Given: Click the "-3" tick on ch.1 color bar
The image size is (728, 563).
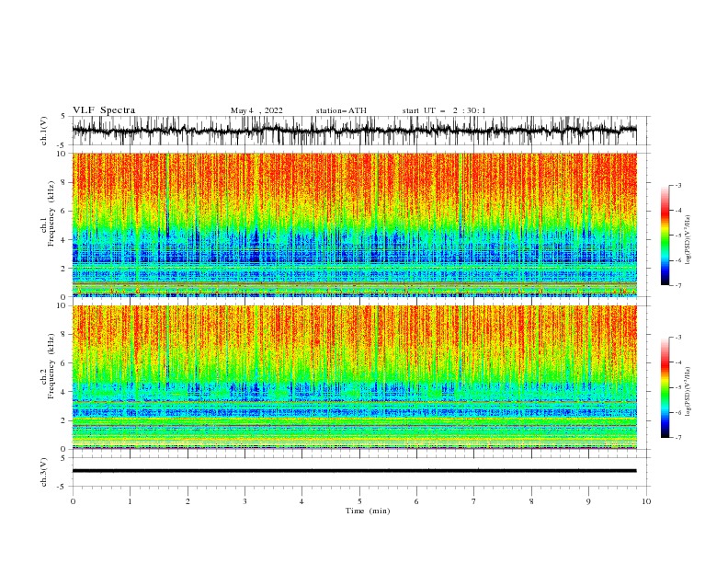Looking at the screenshot, I should (678, 185).
